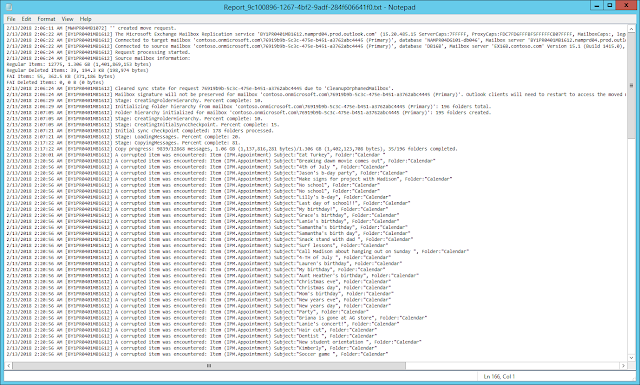Click the line starting 'FAI Deleted Items'

[x=55, y=82]
